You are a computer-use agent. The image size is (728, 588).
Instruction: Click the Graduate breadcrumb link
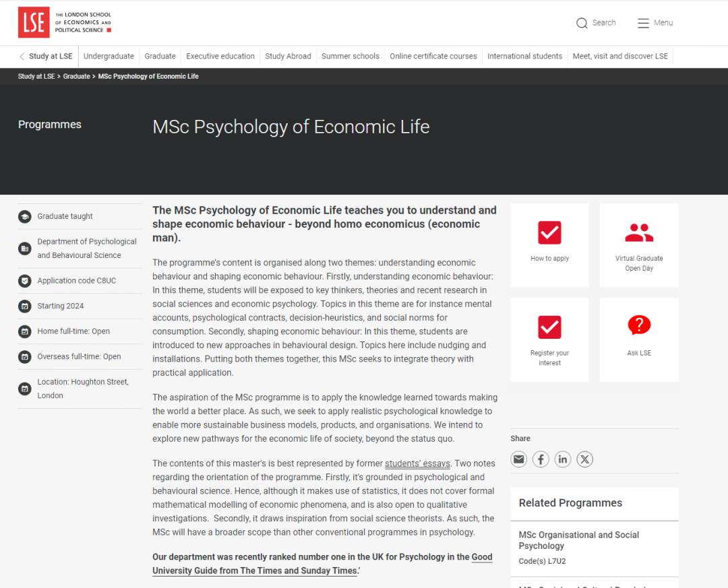[77, 76]
